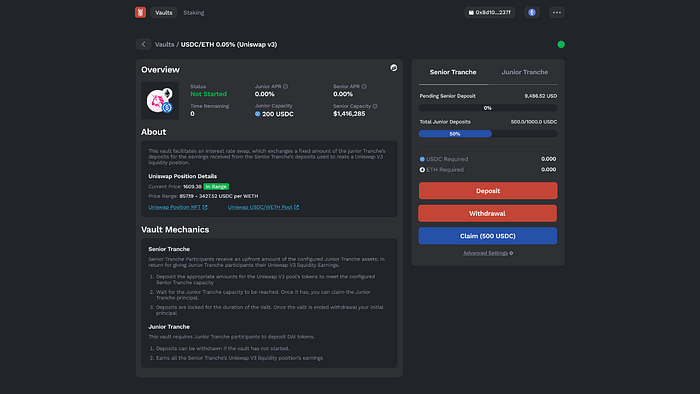Image resolution: width=700 pixels, height=394 pixels.
Task: Click the Claim (500 USDC) button
Action: pos(488,236)
